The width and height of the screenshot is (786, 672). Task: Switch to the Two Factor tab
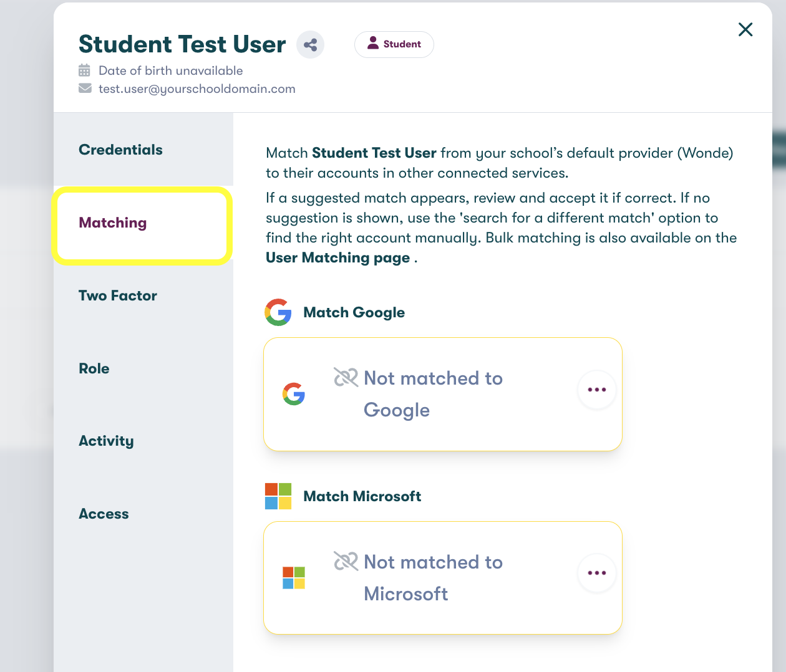tap(117, 295)
